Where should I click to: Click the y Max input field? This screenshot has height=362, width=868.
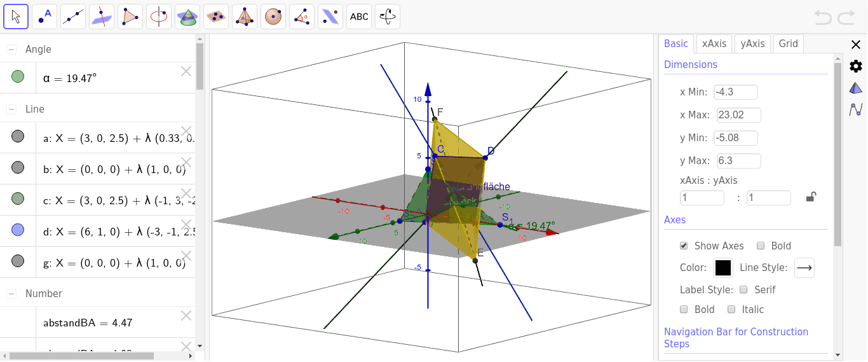point(739,161)
